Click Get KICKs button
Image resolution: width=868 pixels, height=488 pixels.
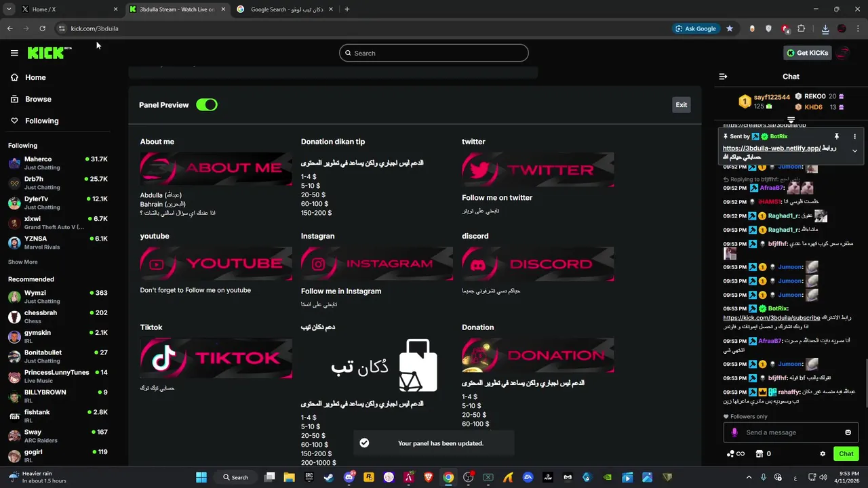(x=807, y=53)
